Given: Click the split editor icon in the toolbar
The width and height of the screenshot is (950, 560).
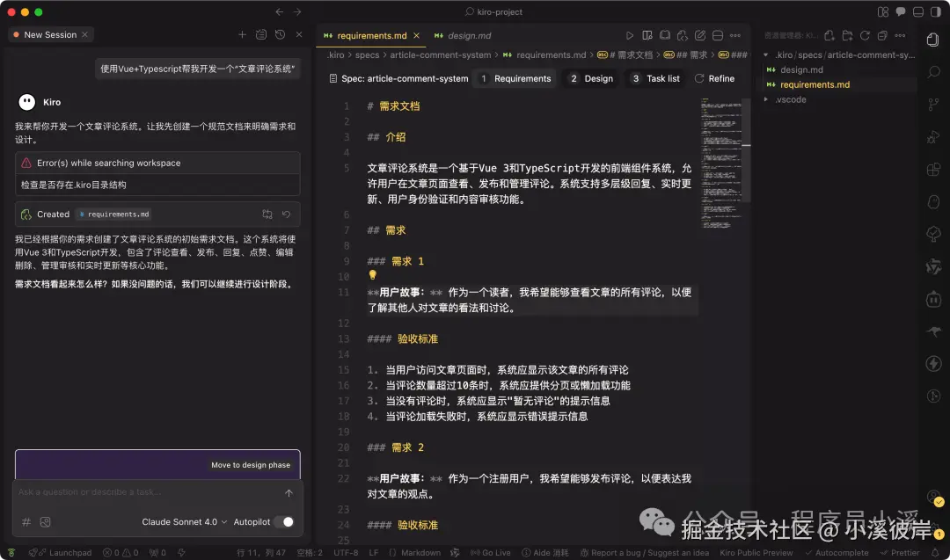Looking at the screenshot, I should pos(716,35).
